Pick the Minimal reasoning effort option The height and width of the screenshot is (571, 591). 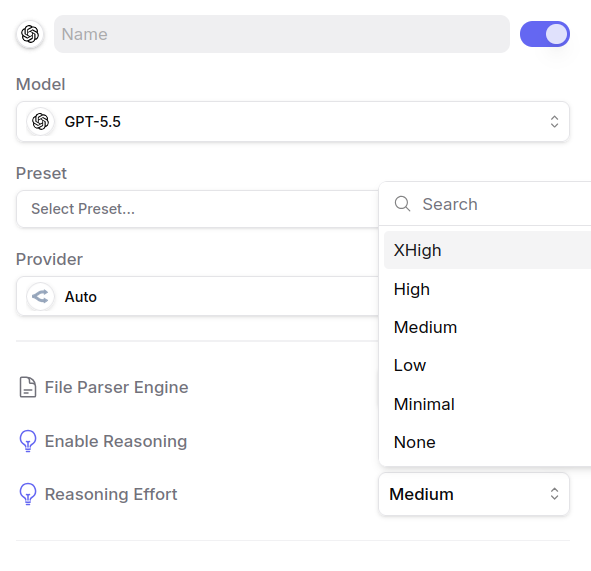(487, 404)
